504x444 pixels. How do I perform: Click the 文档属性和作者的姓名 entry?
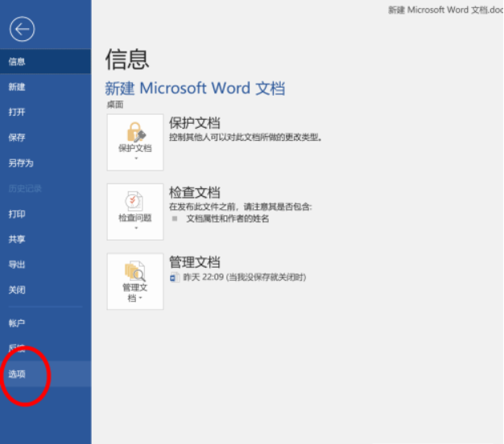point(228,219)
